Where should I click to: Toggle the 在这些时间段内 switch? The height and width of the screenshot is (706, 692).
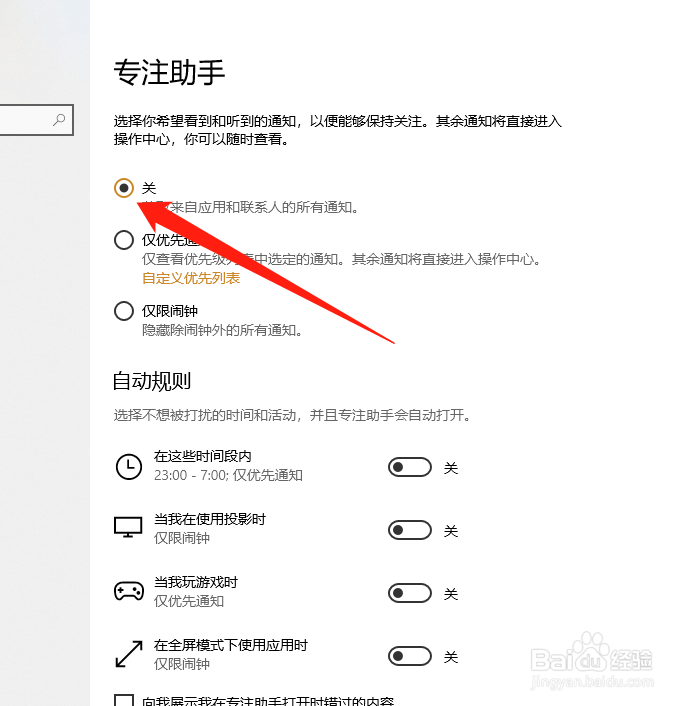410,467
